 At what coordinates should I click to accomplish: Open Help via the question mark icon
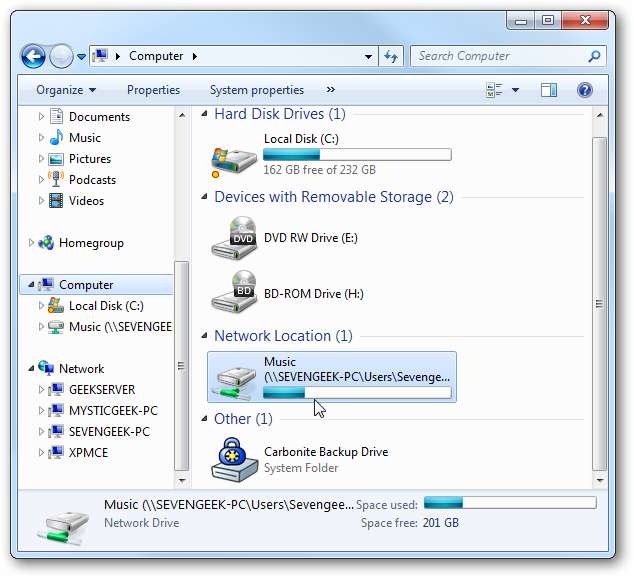point(585,90)
